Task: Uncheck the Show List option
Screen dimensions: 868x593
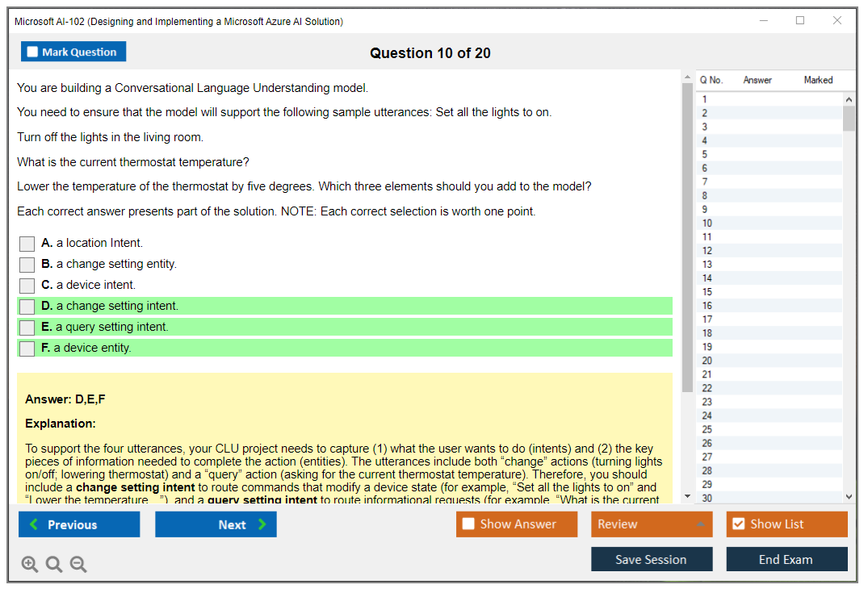Action: (x=738, y=524)
